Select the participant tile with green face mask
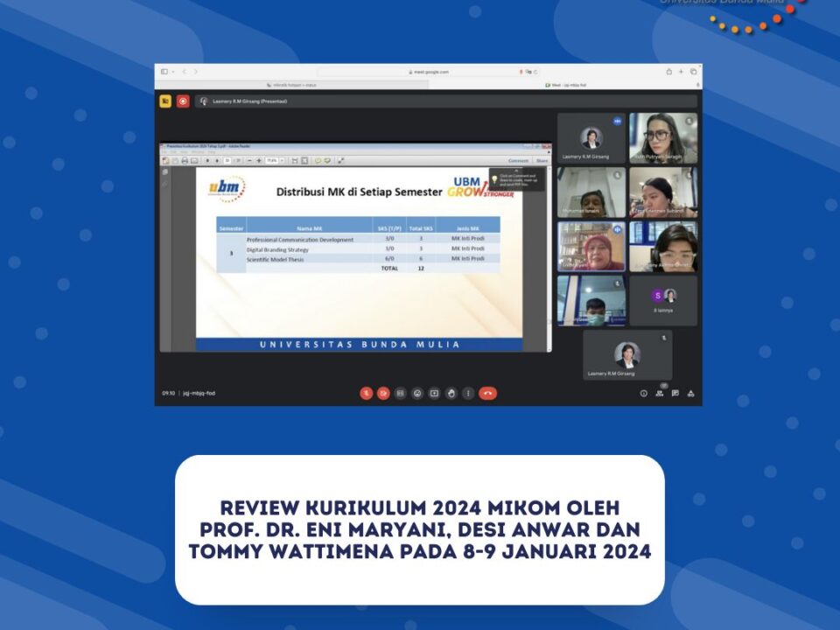Image resolution: width=840 pixels, height=630 pixels. [x=591, y=300]
